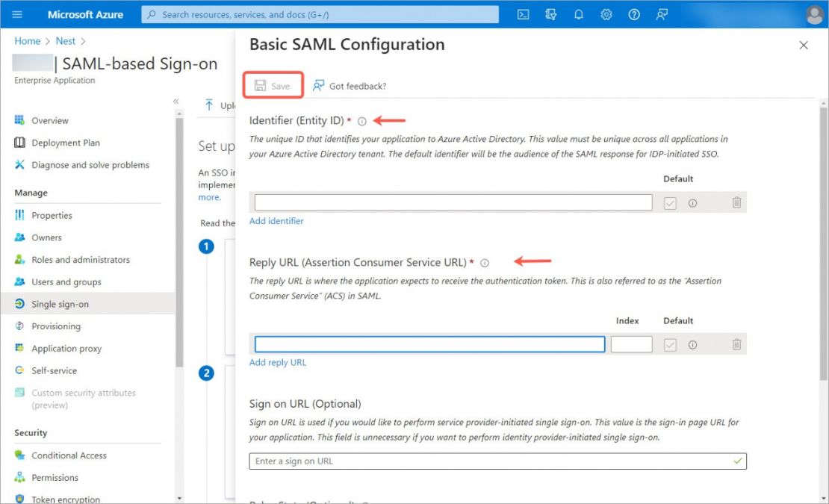The image size is (829, 504).
Task: Focus the Enter a sign on URL field
Action: point(497,461)
